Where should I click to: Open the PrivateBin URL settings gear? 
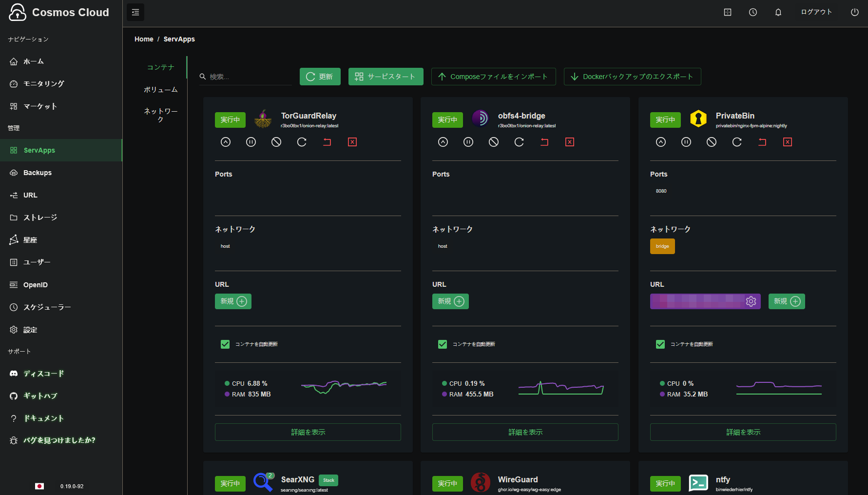click(751, 301)
